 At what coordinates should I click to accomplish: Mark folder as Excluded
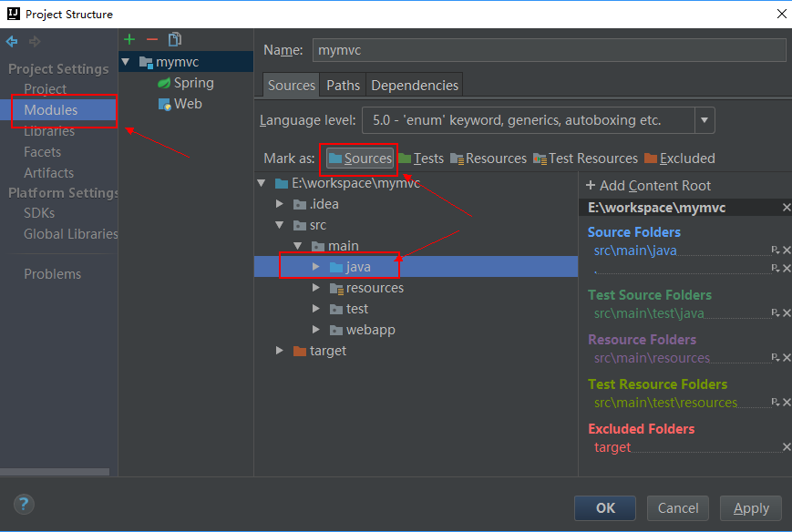[679, 159]
